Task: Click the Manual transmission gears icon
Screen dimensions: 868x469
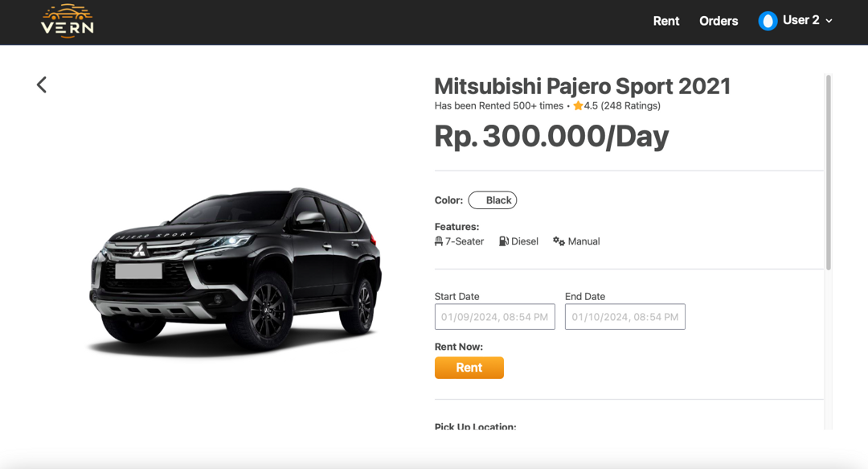Action: [x=558, y=241]
